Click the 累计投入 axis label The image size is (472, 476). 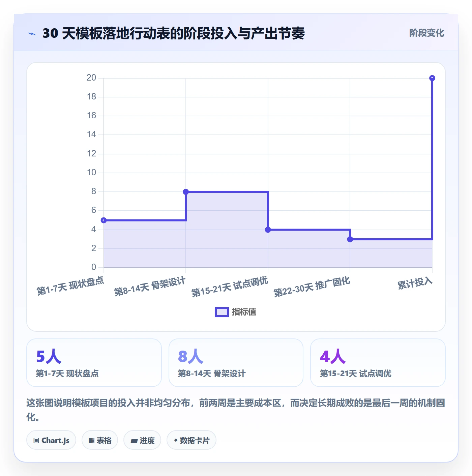[415, 283]
